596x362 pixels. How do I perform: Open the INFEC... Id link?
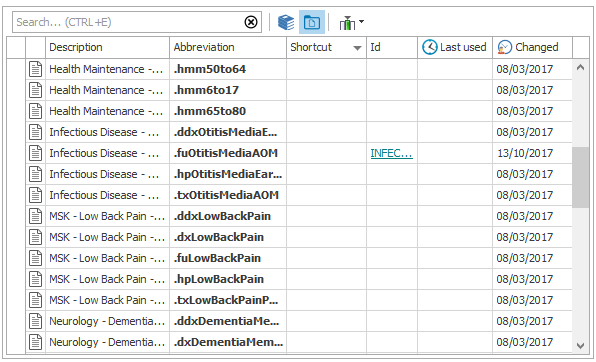tap(392, 153)
